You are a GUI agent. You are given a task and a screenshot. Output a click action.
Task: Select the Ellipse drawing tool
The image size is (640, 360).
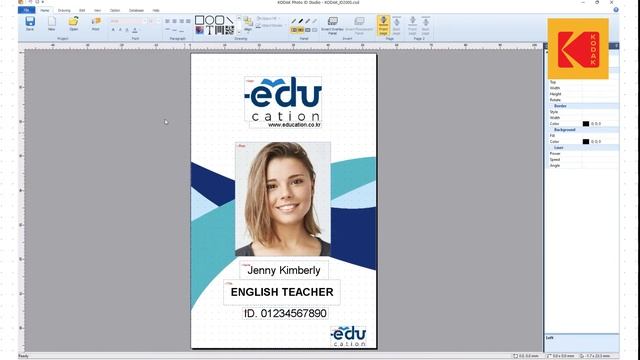[209, 20]
